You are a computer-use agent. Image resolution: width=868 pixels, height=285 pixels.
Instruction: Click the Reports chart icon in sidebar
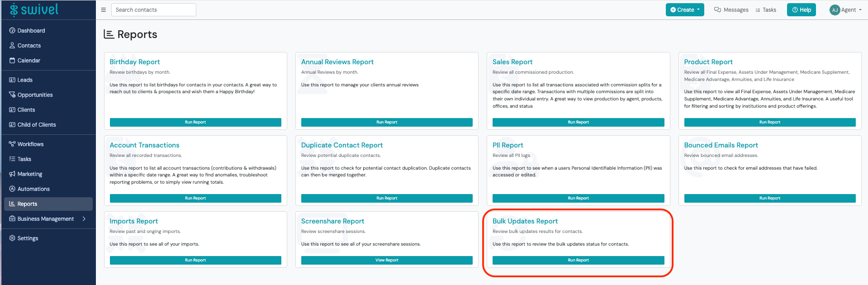point(12,204)
